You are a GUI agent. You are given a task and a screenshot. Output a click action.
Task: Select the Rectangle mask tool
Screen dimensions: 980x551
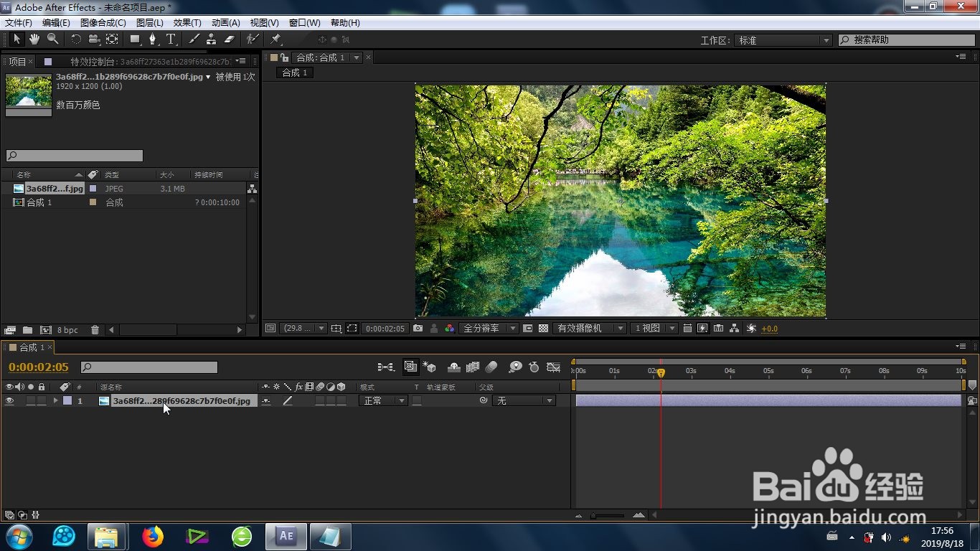(x=135, y=39)
